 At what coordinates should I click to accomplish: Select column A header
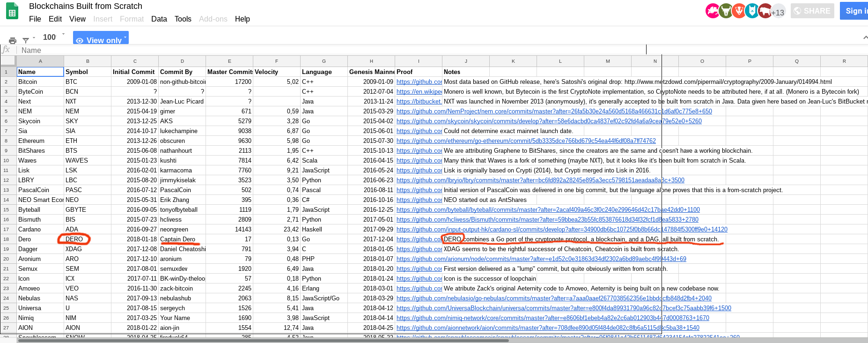pyautogui.click(x=40, y=61)
